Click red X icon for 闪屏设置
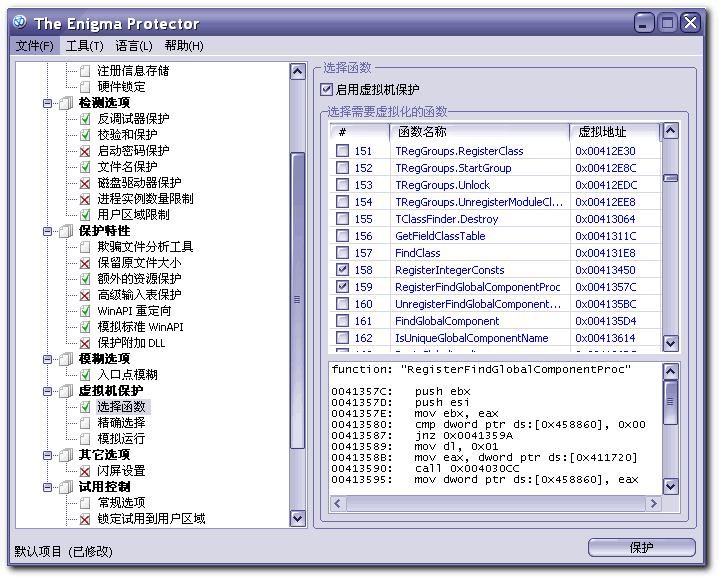 click(85, 471)
